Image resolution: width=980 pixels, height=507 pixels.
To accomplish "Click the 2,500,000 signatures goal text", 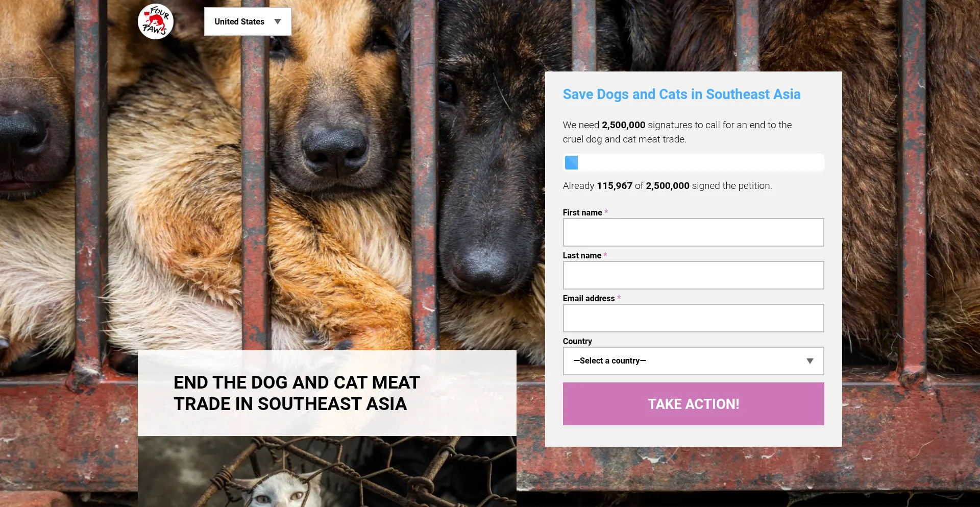I will coord(623,125).
